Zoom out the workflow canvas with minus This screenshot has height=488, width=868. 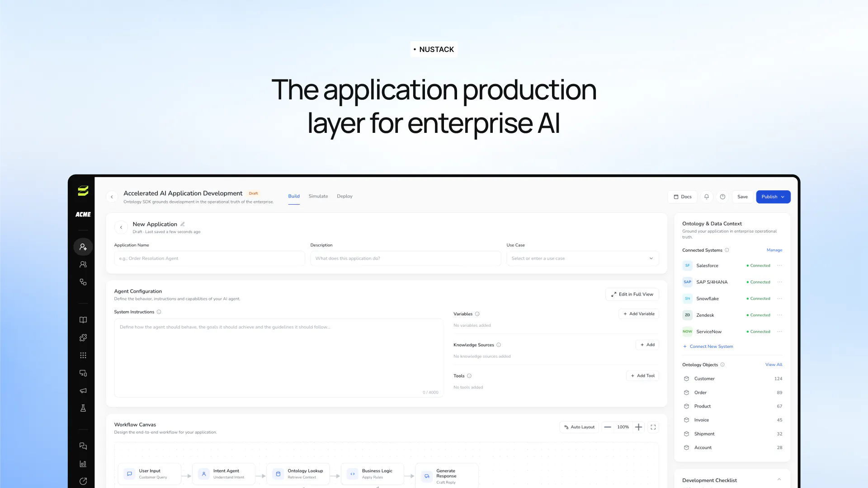point(608,427)
